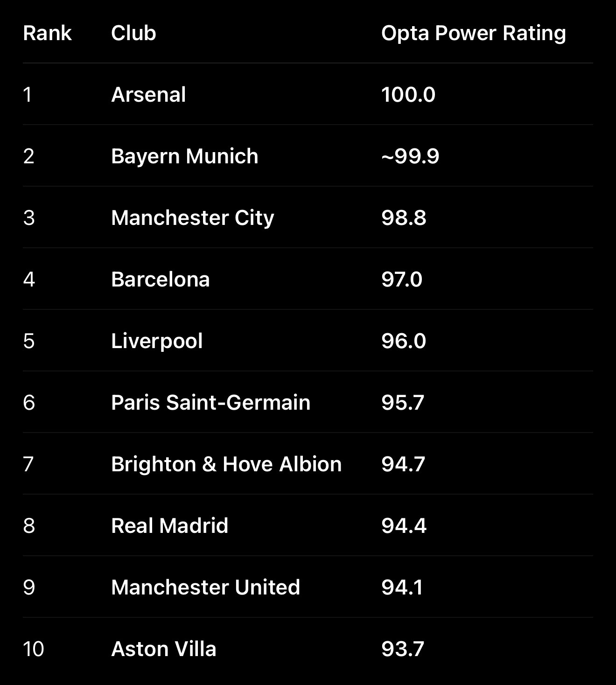Click Arsenal's 100.0 rating value

(408, 95)
